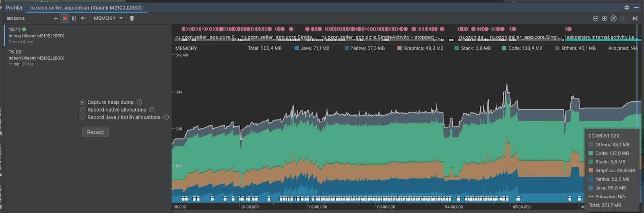
Task: Click the 'Total: 365,4 MB' readout
Action: coord(265,48)
